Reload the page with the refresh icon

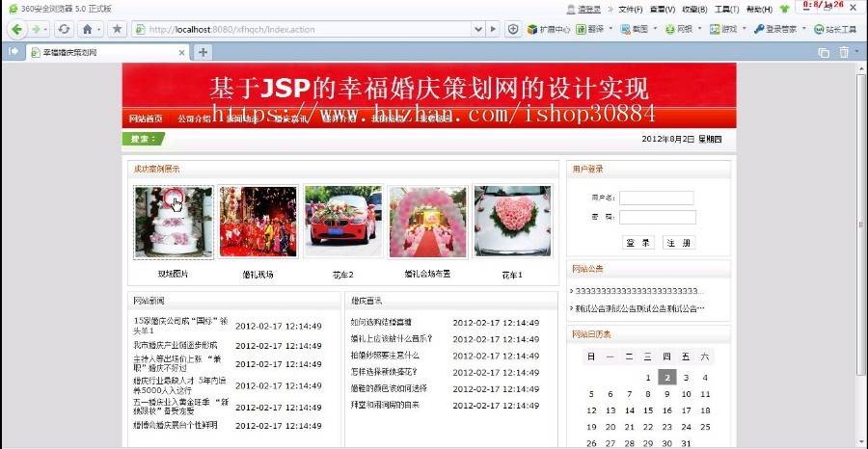coord(64,29)
